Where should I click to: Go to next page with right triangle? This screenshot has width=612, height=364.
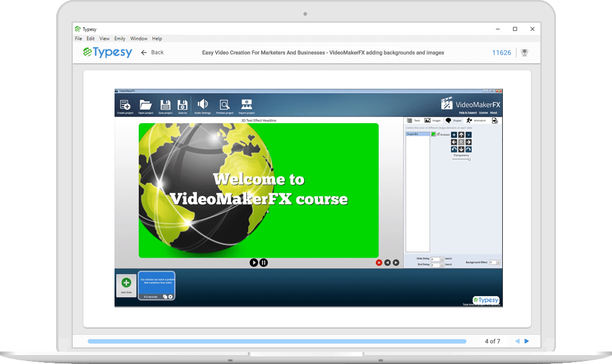point(527,341)
